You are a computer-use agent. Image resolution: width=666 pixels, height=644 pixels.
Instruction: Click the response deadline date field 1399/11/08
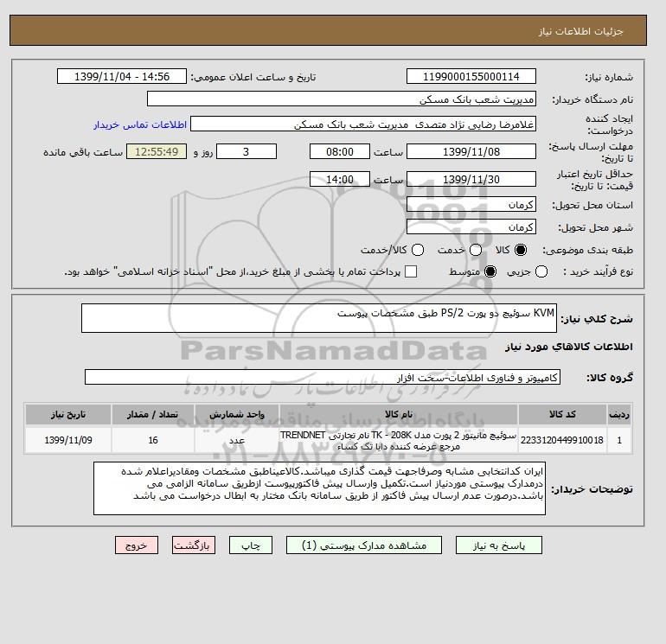[471, 151]
